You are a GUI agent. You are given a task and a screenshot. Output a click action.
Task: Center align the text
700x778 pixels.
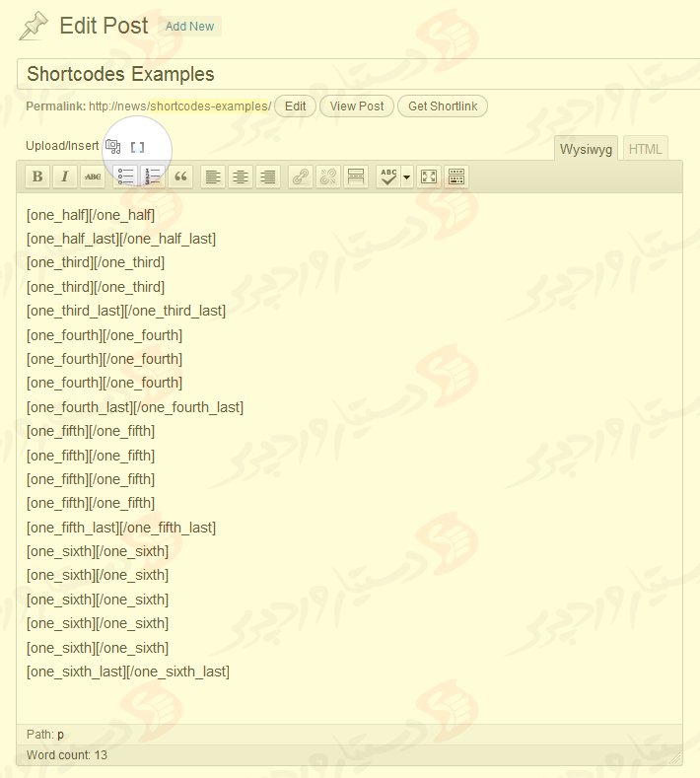point(241,177)
